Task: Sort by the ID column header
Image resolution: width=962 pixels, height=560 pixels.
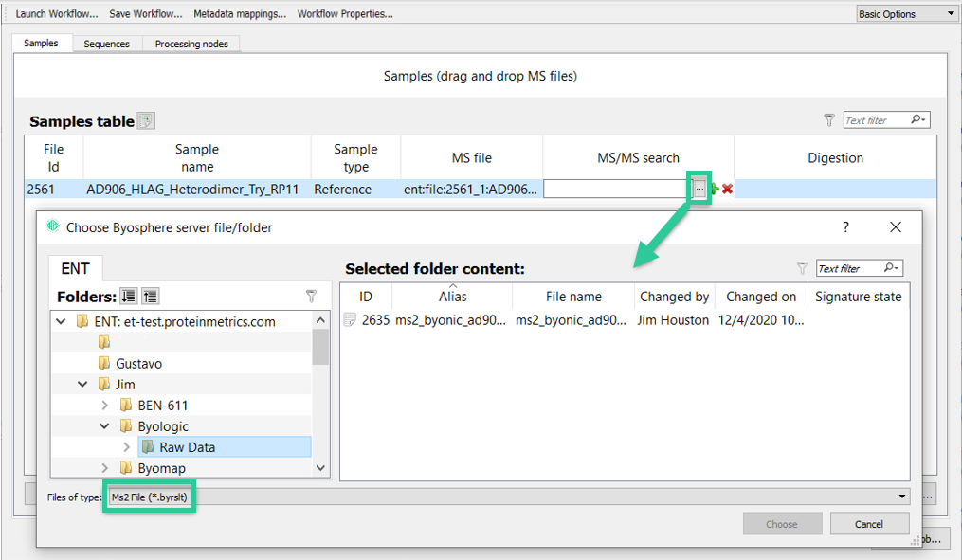Action: 366,297
